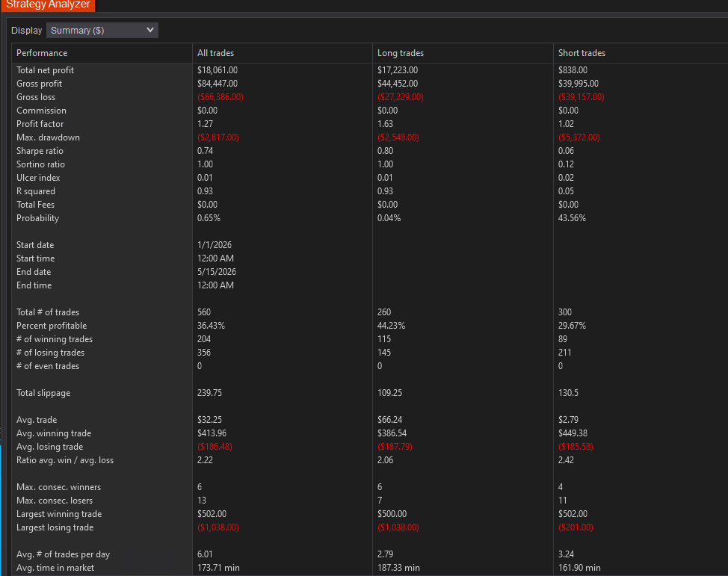This screenshot has width=728, height=576.
Task: Click the $32.25 average trade value
Action: pos(209,420)
